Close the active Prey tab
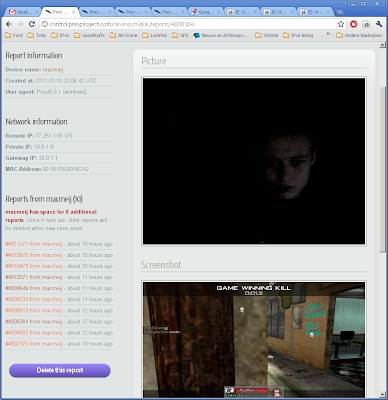The width and height of the screenshot is (388, 400). tap(73, 12)
